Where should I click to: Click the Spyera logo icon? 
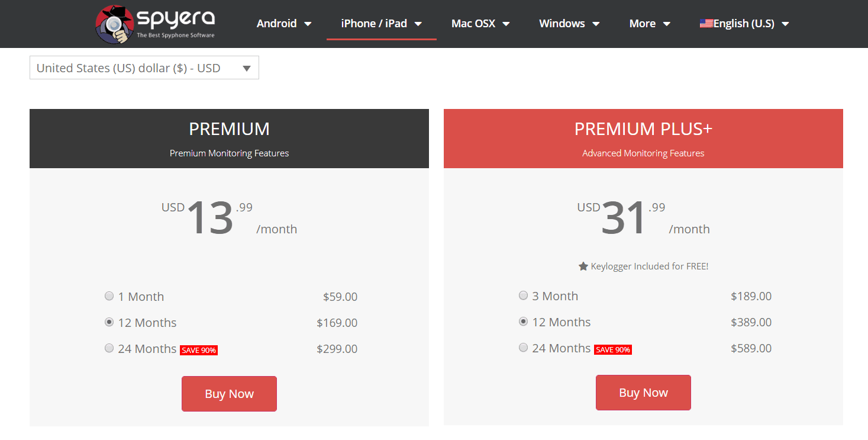pyautogui.click(x=114, y=24)
